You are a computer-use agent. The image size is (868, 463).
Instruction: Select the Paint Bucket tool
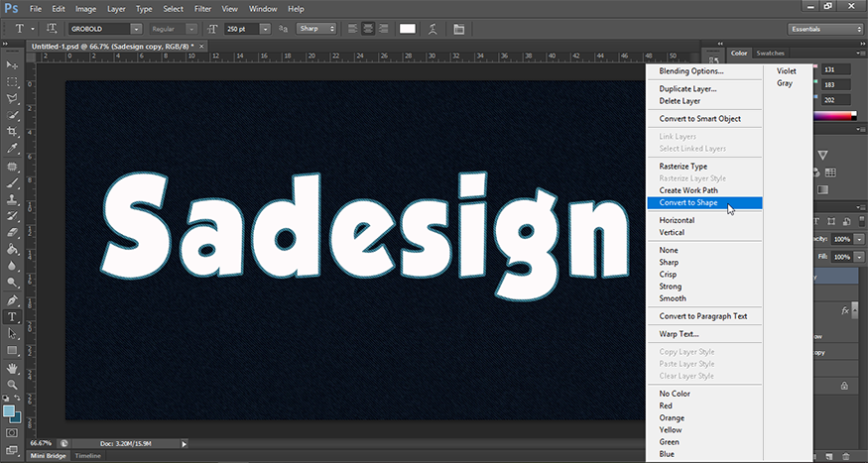coord(12,250)
